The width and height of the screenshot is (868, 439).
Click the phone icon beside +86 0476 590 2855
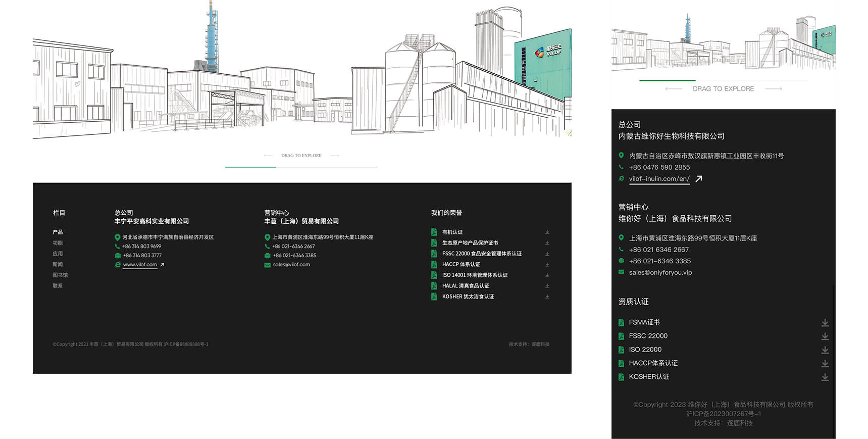(621, 167)
